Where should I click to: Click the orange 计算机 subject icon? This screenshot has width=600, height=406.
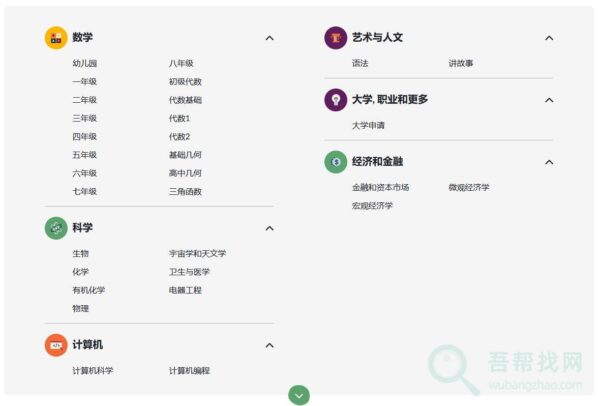tap(56, 345)
